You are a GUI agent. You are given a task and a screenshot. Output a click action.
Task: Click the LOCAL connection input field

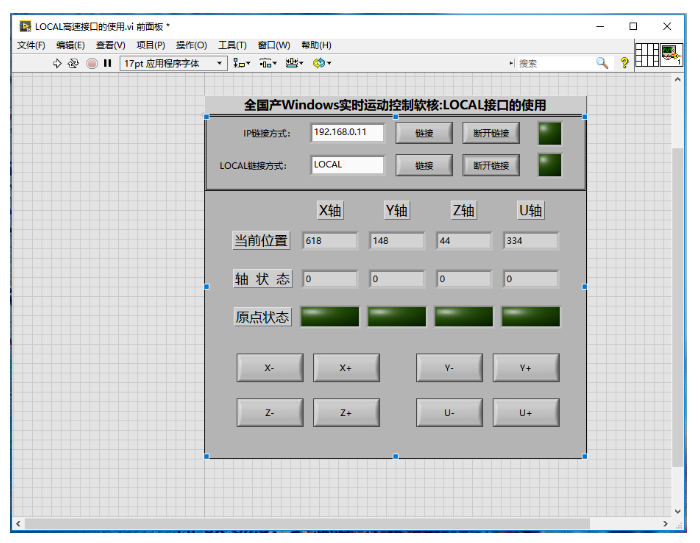[x=347, y=165]
